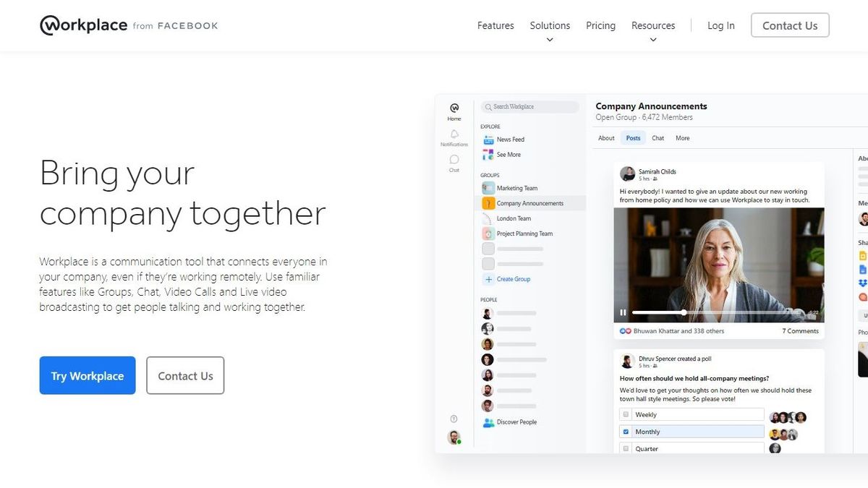Select the Posts tab
This screenshot has width=868, height=488.
(633, 137)
